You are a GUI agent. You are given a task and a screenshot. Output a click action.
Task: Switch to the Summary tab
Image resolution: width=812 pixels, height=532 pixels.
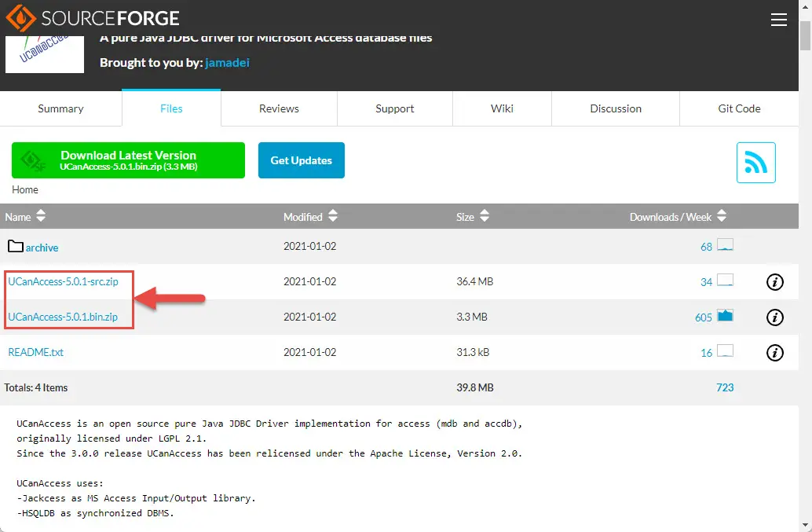coord(60,108)
